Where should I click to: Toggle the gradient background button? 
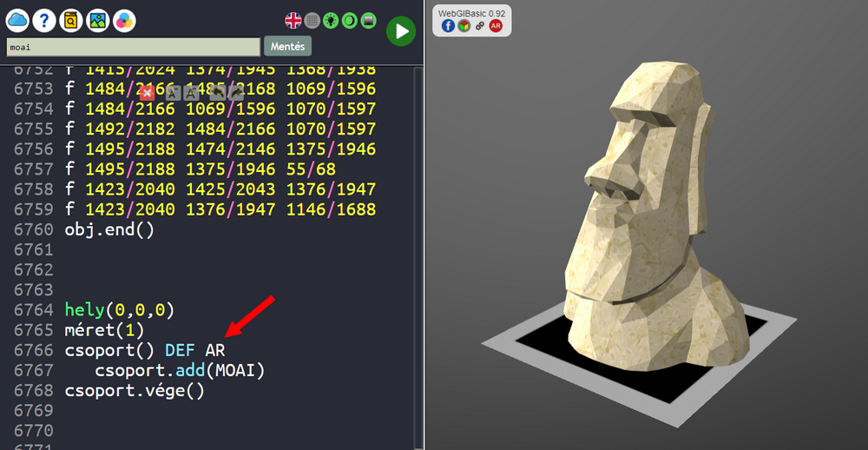(368, 20)
